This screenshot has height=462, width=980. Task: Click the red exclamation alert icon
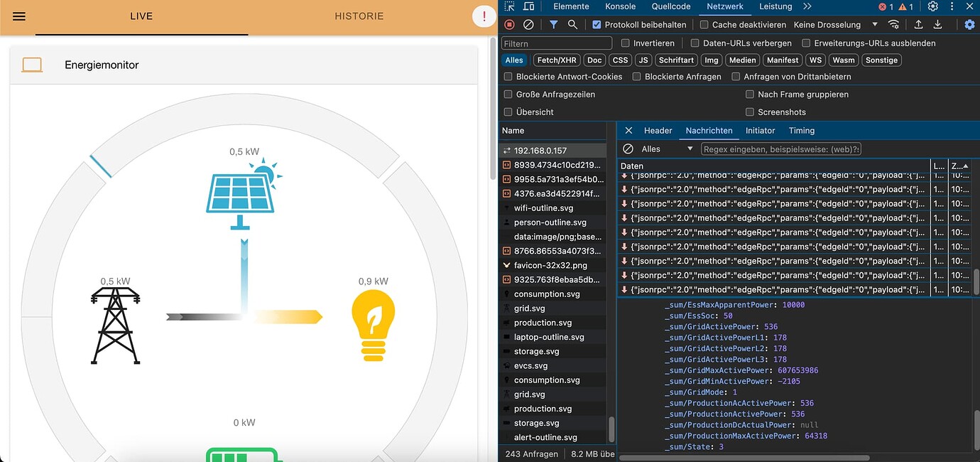484,17
